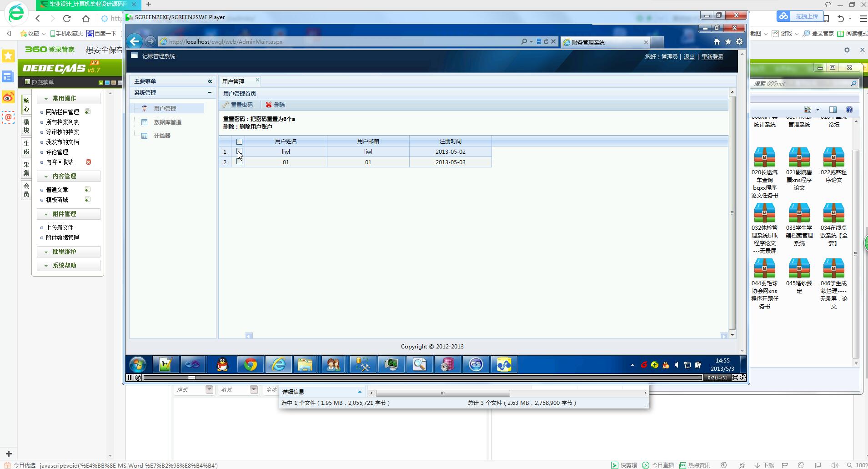The height and width of the screenshot is (469, 868).
Task: Open the IE home icon
Action: [717, 42]
